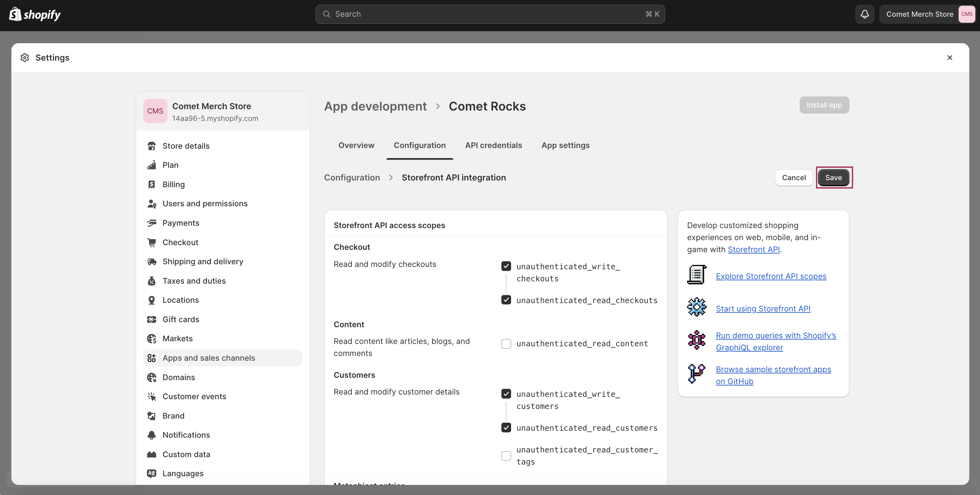Click the Settings gear icon
The width and height of the screenshot is (980, 495).
[x=25, y=58]
